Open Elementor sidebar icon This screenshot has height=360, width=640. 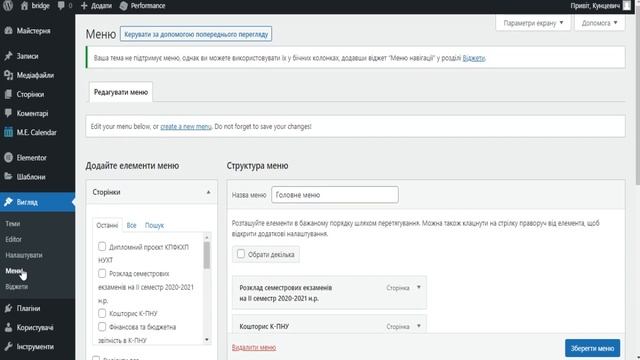pos(8,158)
